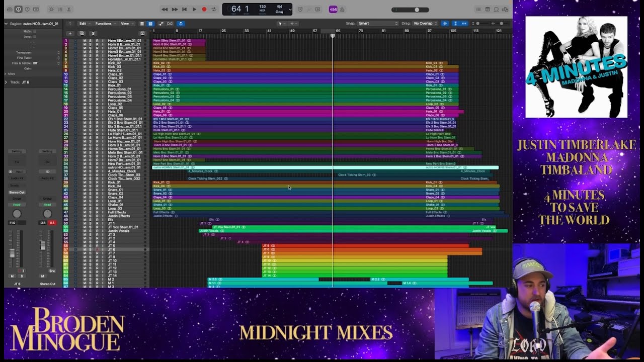The image size is (644, 362).
Task: Click the Bnc button on Stereo Out strip
Action: click(x=52, y=271)
